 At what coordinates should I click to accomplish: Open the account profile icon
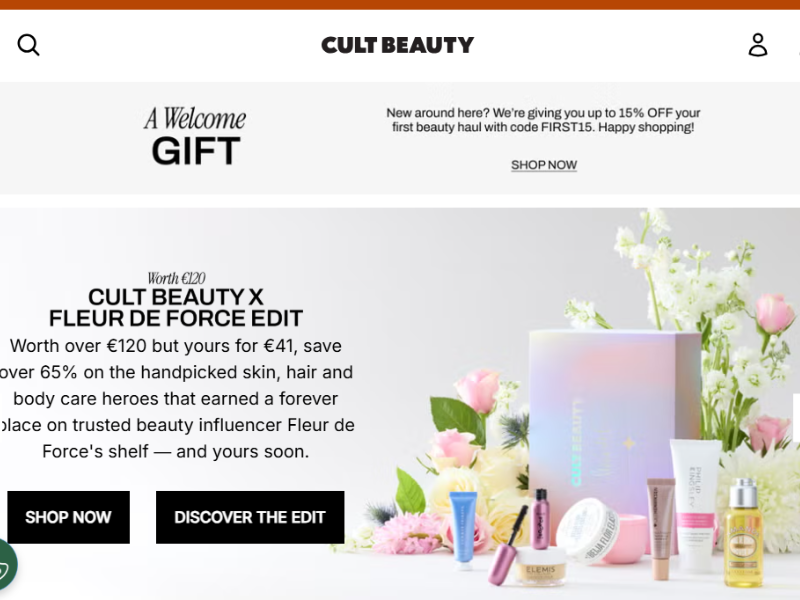point(758,45)
